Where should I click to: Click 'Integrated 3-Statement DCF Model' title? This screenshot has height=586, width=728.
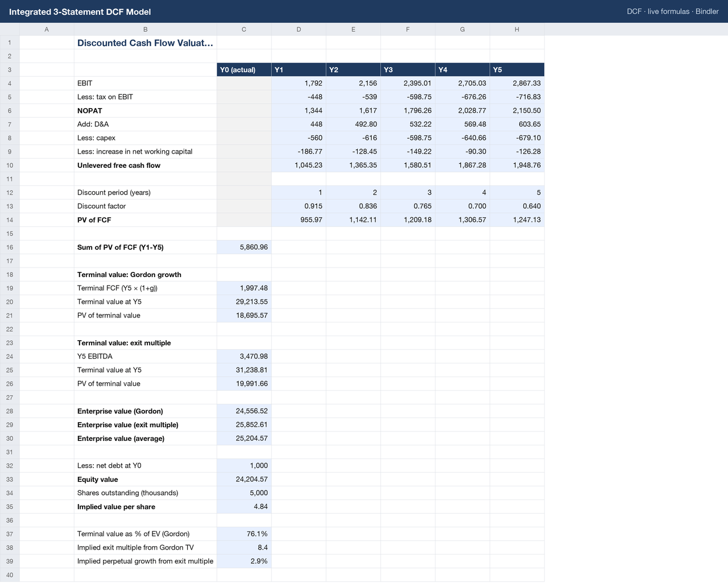click(x=80, y=11)
